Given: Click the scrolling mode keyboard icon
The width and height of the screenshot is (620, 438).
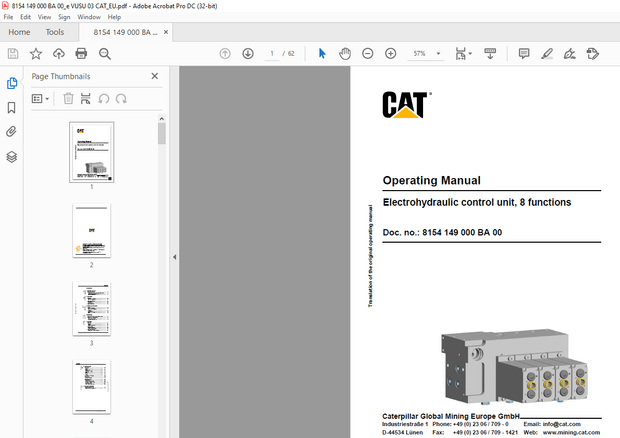Looking at the screenshot, I should (x=490, y=53).
